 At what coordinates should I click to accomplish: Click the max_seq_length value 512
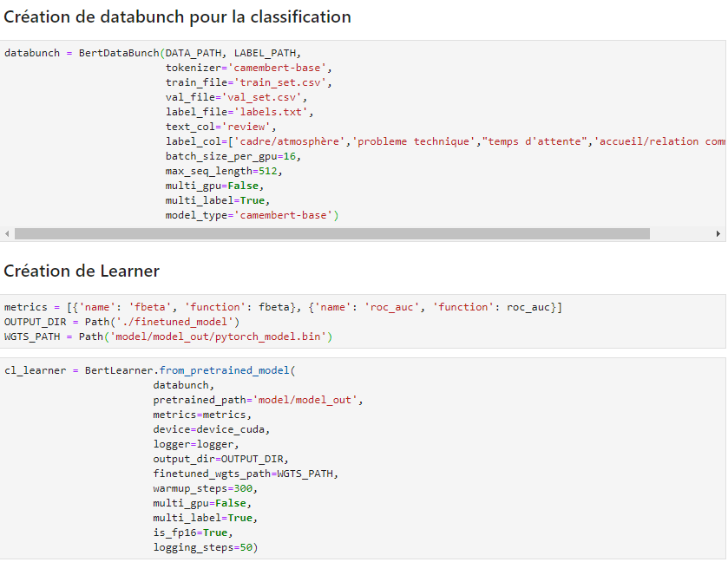pos(268,171)
